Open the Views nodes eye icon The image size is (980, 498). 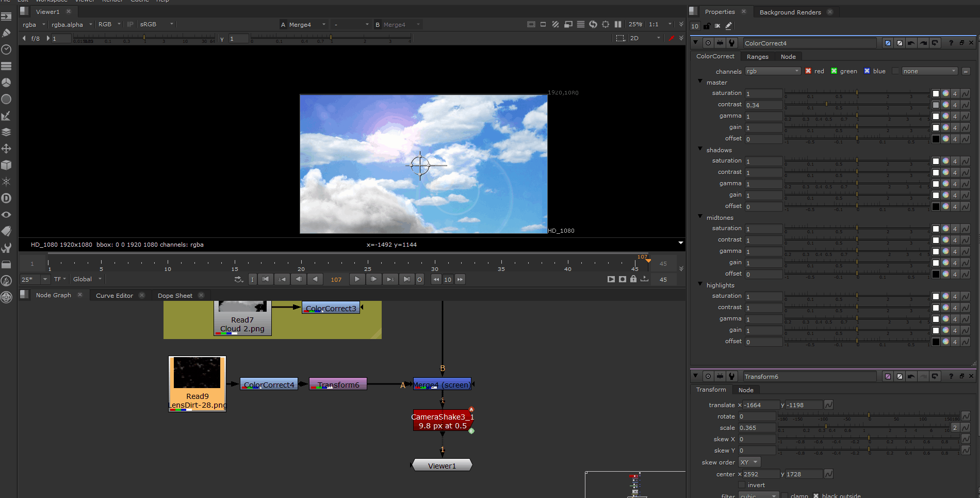tap(6, 215)
